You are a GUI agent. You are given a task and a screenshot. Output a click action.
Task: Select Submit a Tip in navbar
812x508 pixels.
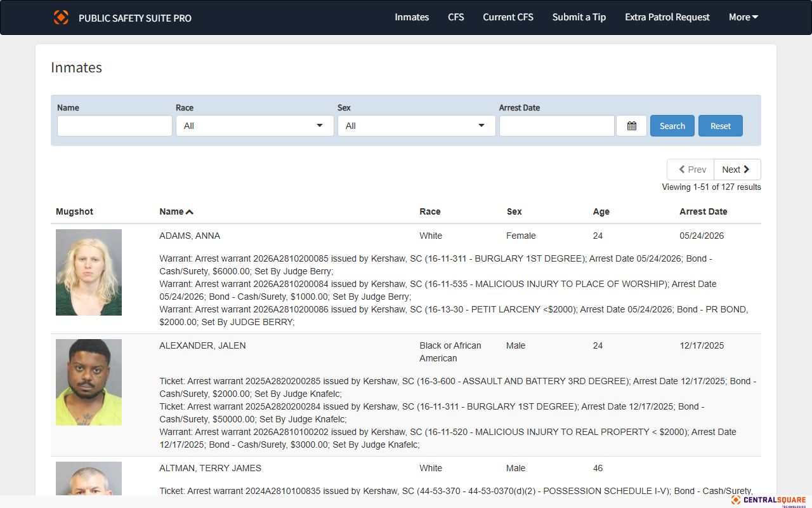(579, 17)
